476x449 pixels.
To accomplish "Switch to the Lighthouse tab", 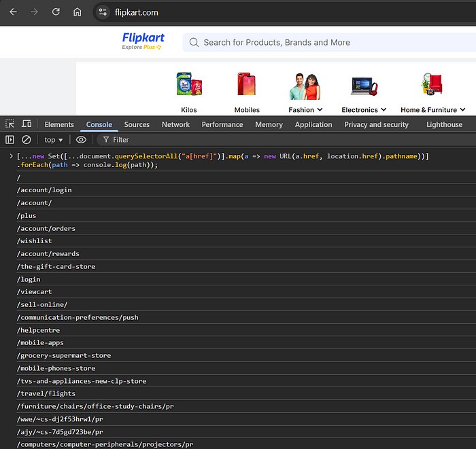I will coord(445,124).
